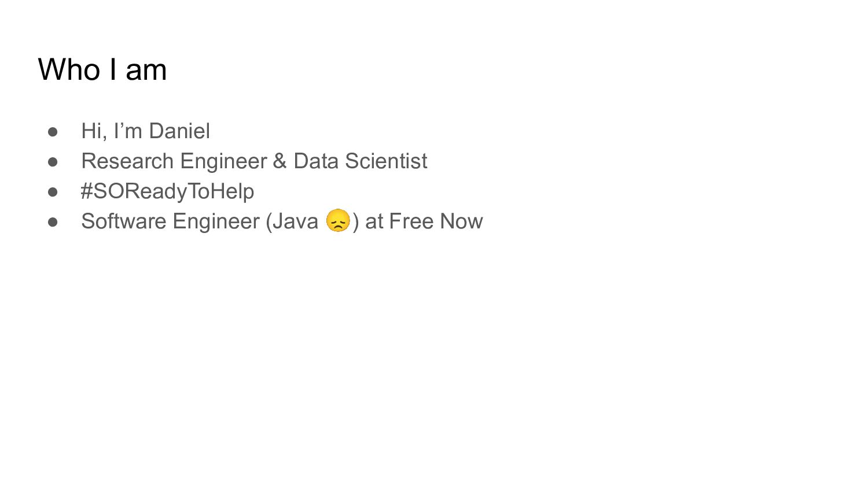Click the word 'at' before Free Now
This screenshot has height=488, width=868.
tap(374, 221)
